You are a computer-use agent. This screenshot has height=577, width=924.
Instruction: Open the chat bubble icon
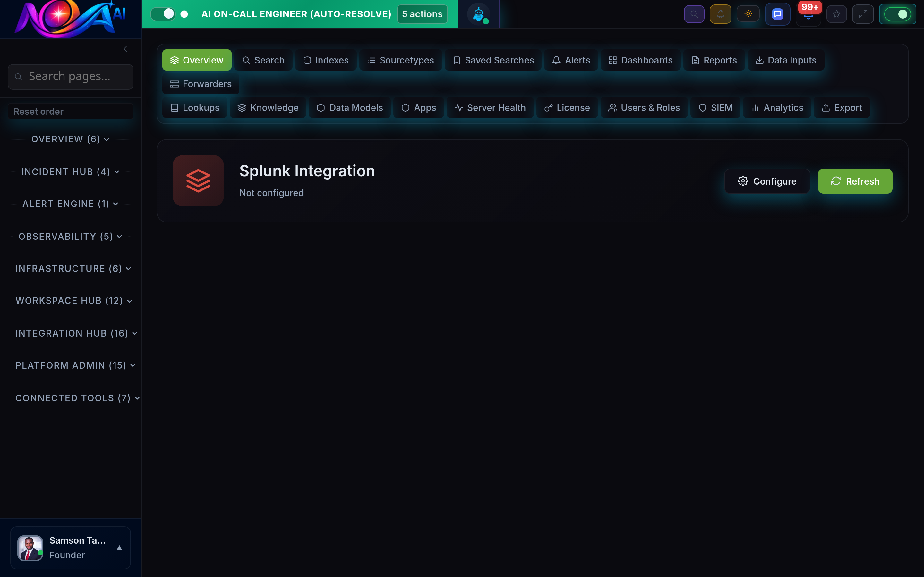pos(777,14)
